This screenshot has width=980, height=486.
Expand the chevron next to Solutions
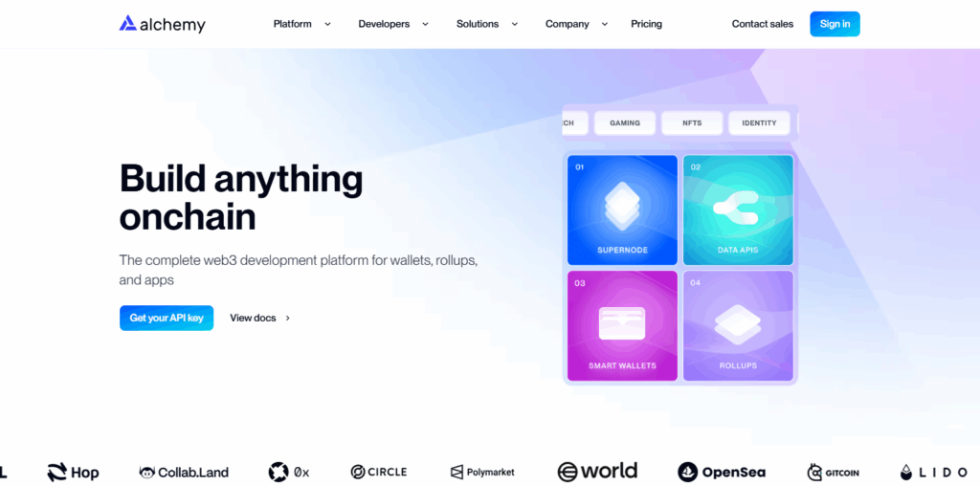(x=514, y=24)
